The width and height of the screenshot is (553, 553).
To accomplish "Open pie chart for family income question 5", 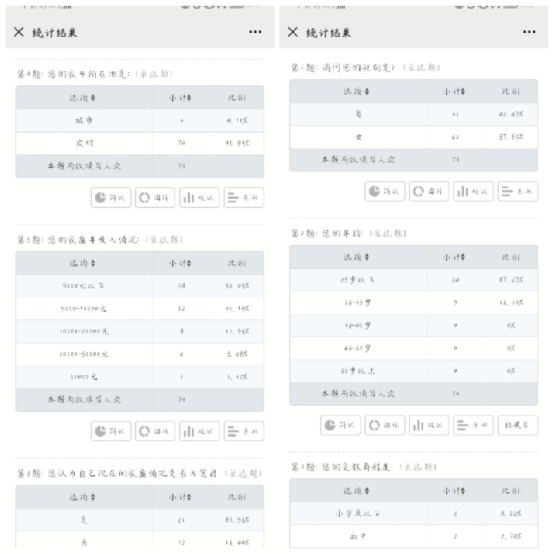I will pyautogui.click(x=111, y=431).
